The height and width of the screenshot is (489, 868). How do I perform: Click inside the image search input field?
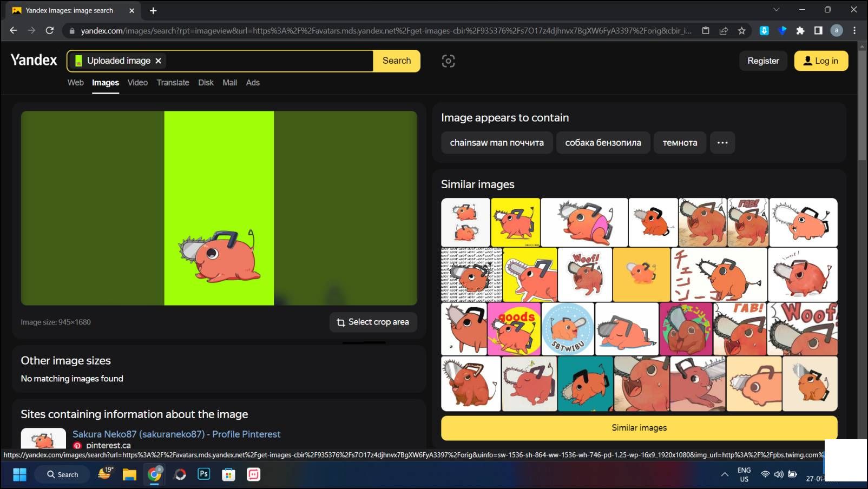tap(268, 61)
